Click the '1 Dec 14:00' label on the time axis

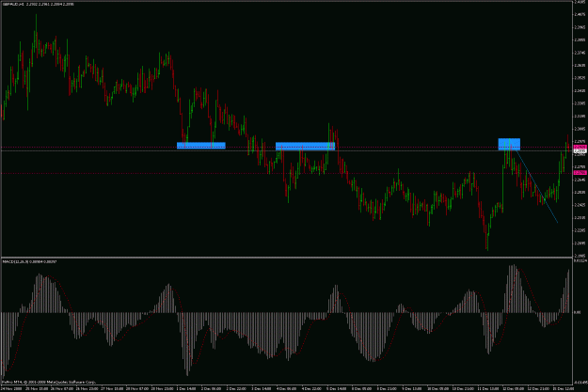186,388
